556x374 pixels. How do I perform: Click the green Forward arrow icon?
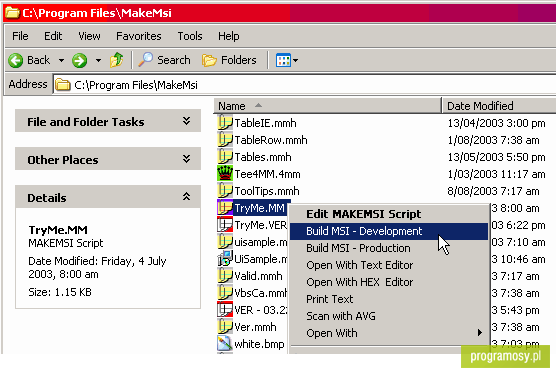tap(79, 60)
